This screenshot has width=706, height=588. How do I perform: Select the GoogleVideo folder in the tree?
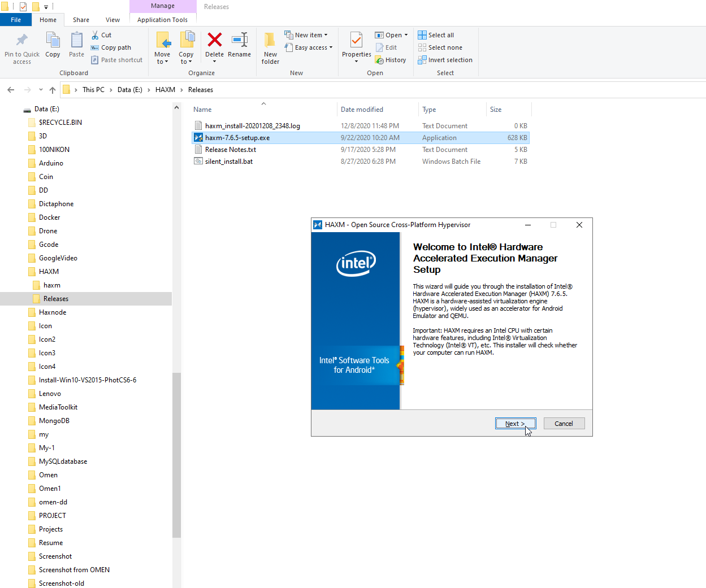[x=58, y=258]
